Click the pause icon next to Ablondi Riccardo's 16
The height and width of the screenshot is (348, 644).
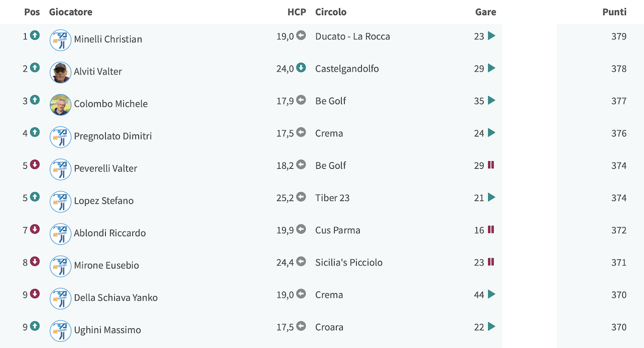(x=491, y=229)
